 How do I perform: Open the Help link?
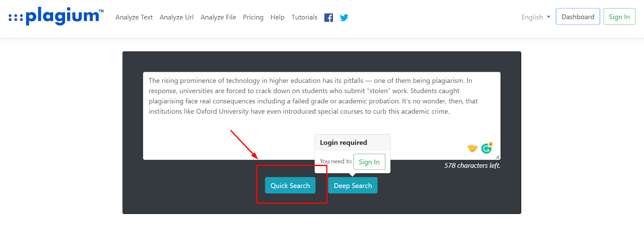(x=277, y=17)
